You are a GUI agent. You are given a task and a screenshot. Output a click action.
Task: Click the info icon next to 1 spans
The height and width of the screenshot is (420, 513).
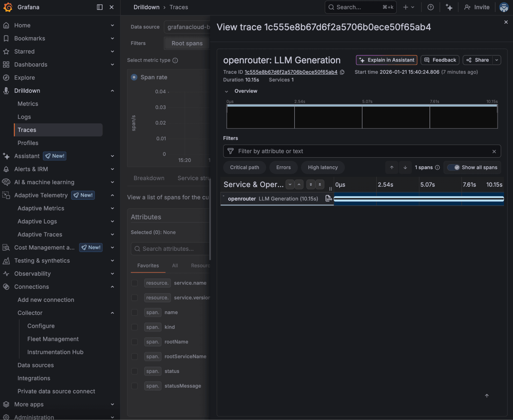click(x=438, y=167)
